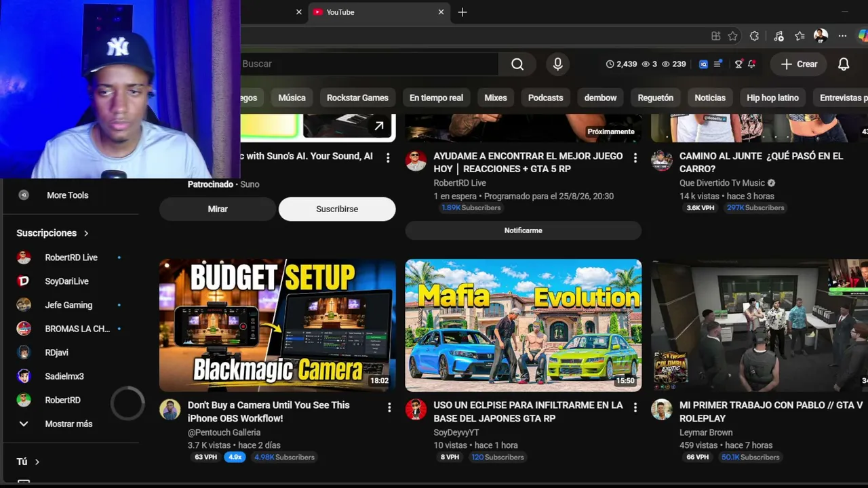Select the Hip hop latino filter chip
The height and width of the screenshot is (488, 868).
pos(772,98)
